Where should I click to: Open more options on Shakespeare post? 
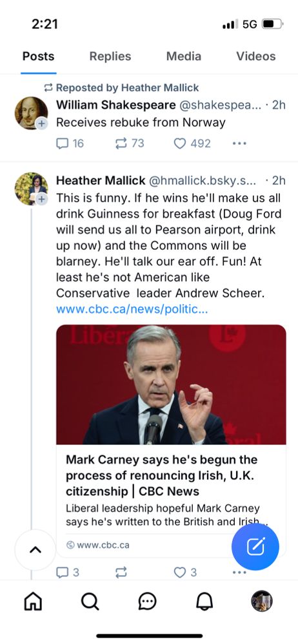pyautogui.click(x=239, y=144)
